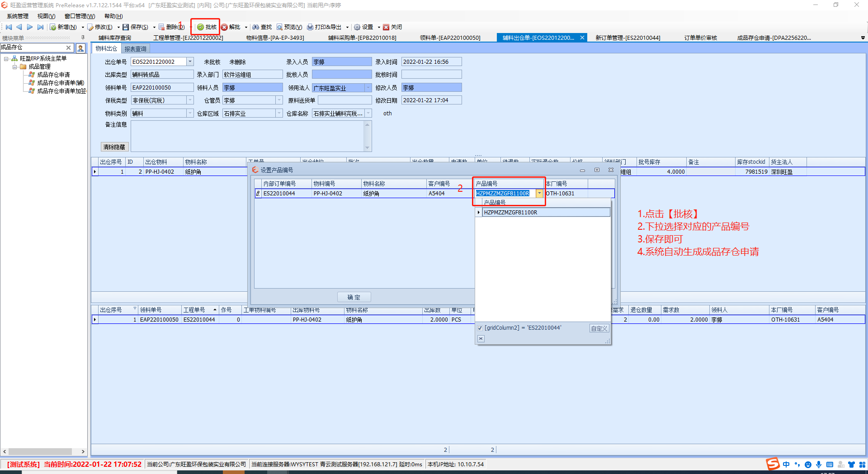Collapse the 成品管理 tree node
This screenshot has height=474, width=868.
pyautogui.click(x=15, y=66)
